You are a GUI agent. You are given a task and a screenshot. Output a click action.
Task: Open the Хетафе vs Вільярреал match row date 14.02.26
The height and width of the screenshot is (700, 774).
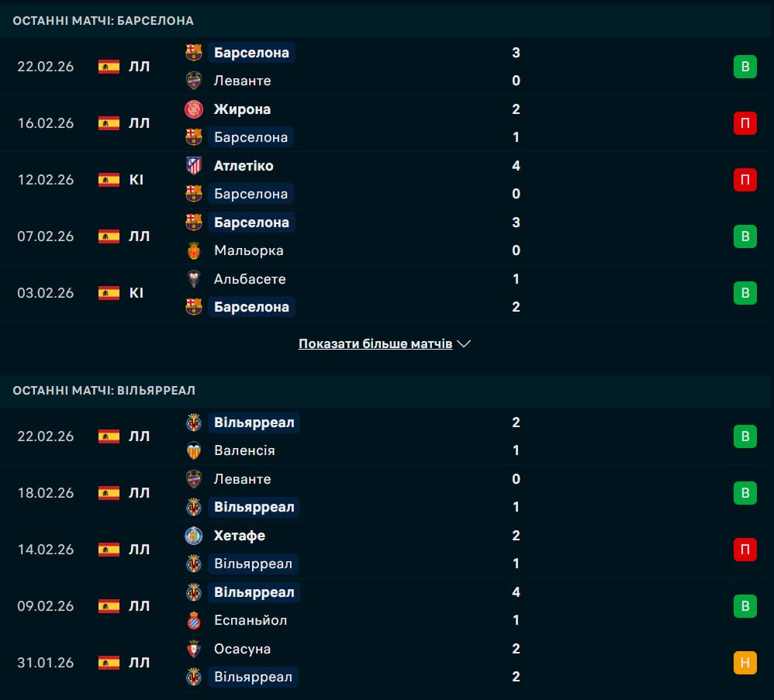click(x=46, y=550)
